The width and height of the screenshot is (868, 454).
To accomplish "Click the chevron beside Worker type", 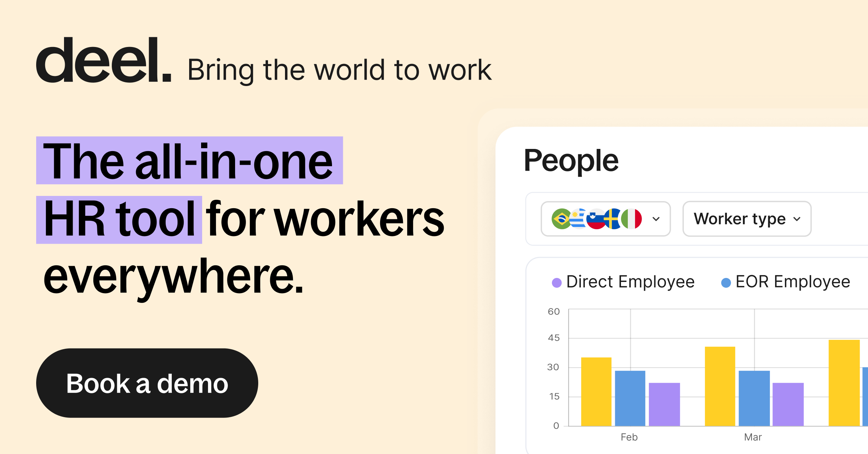I will (797, 219).
